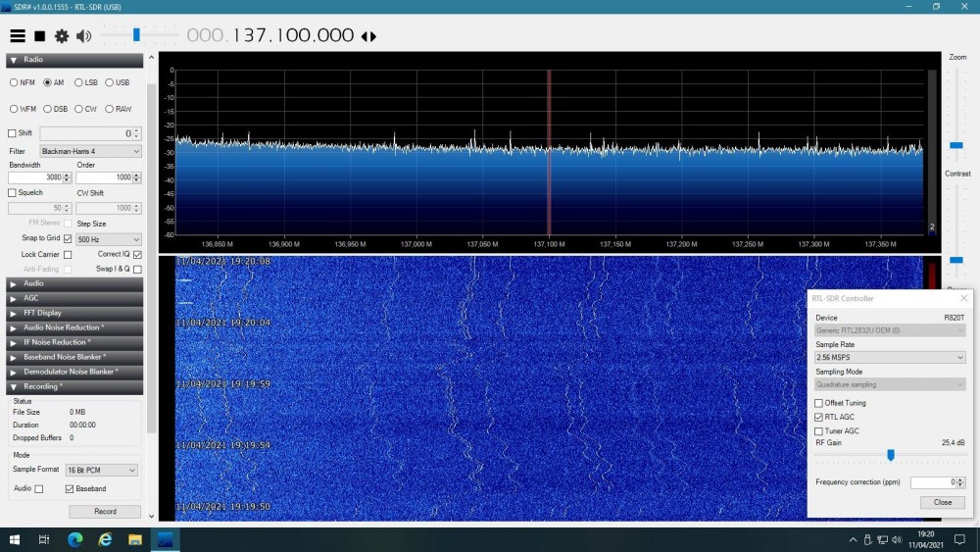Show hidden tray icons chevron
This screenshot has width=980, height=552.
[x=853, y=539]
